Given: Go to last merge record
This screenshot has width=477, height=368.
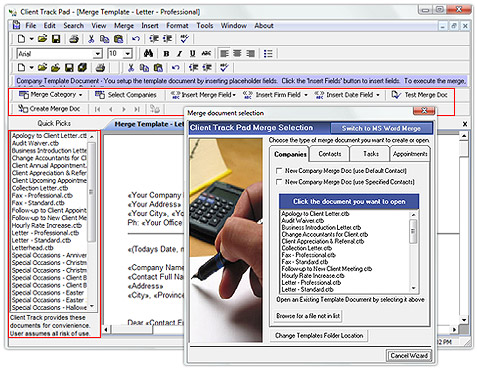Looking at the screenshot, I should point(137,109).
